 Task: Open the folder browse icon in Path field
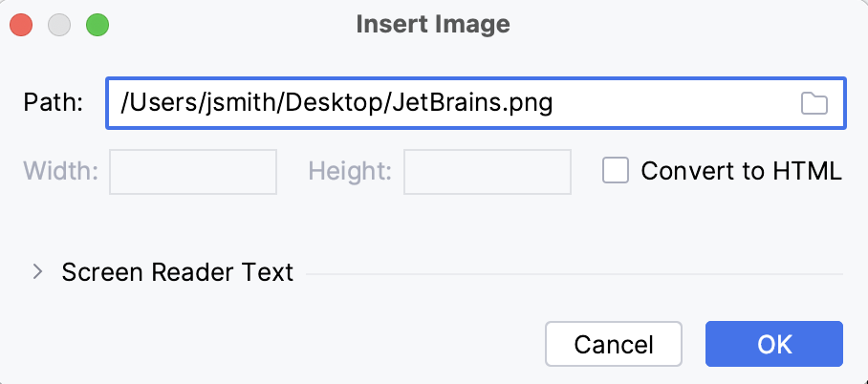(x=814, y=103)
